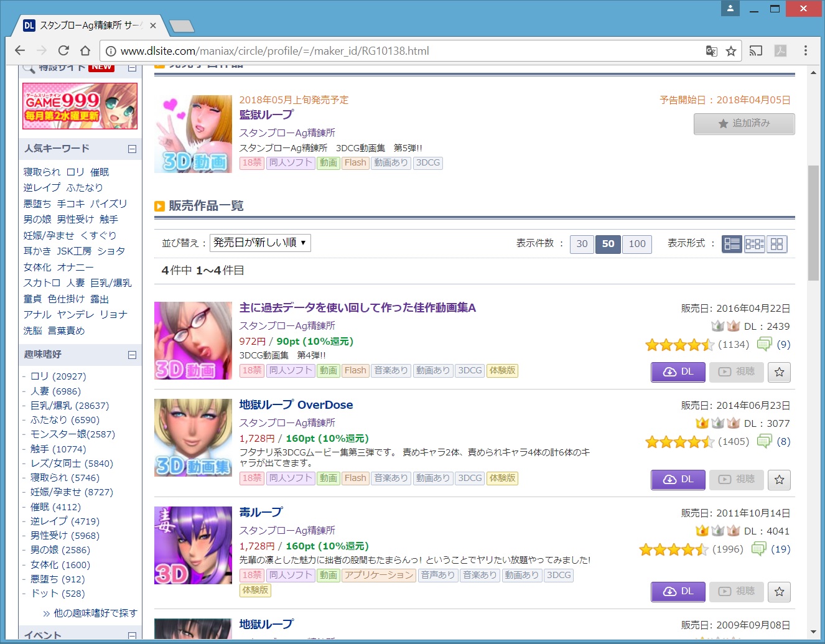Click the GAME999 banner image

[x=80, y=106]
